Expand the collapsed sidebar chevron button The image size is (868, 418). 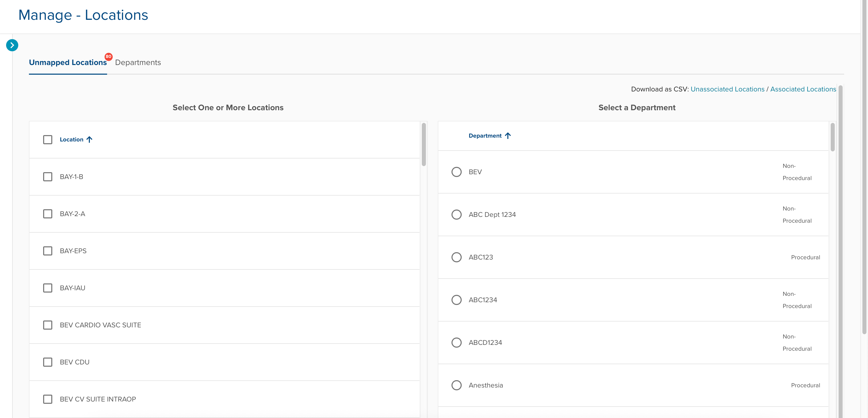pyautogui.click(x=12, y=45)
